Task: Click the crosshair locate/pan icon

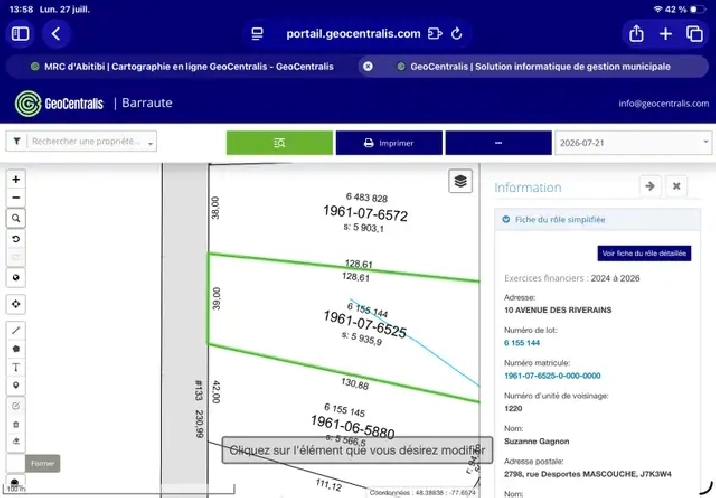Action: click(16, 304)
